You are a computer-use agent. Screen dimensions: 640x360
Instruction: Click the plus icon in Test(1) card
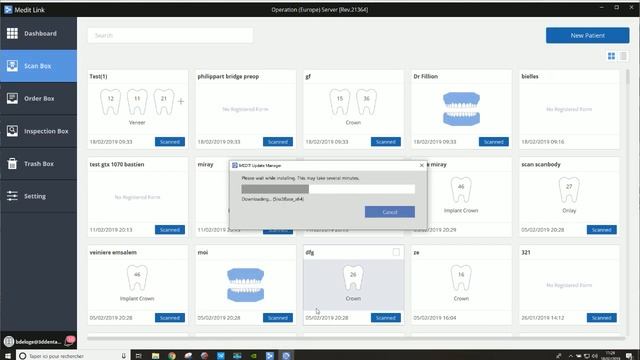tap(181, 101)
